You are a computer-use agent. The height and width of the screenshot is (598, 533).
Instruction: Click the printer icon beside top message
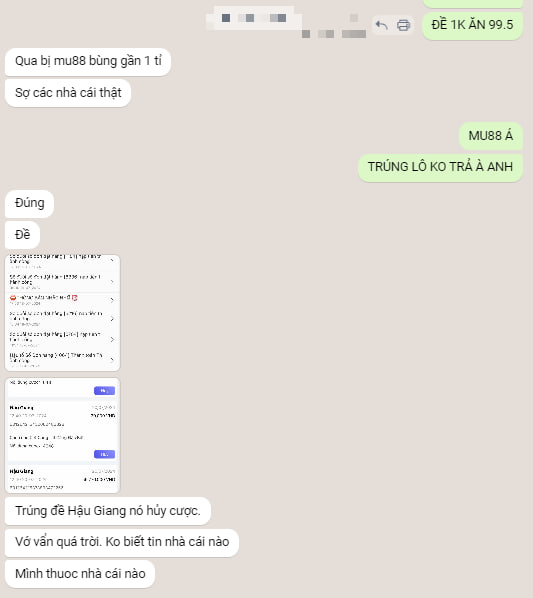403,25
